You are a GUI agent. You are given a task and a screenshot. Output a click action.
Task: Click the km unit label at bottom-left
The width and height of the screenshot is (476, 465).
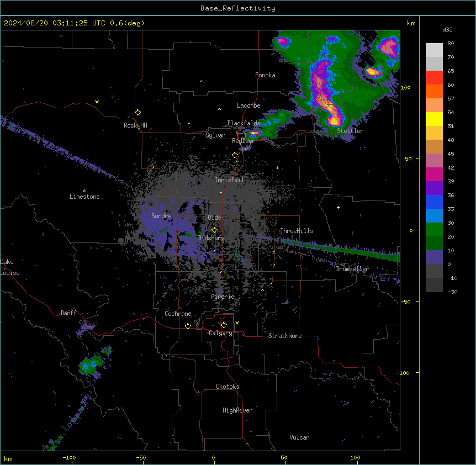[8, 459]
